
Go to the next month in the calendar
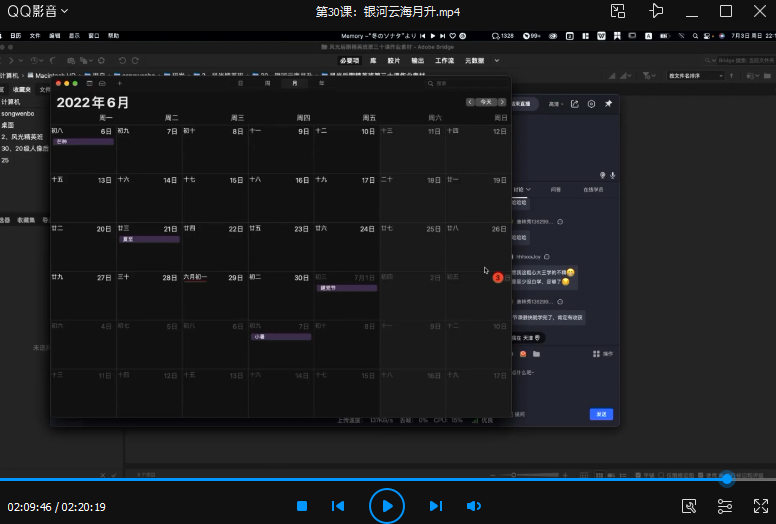pos(500,102)
